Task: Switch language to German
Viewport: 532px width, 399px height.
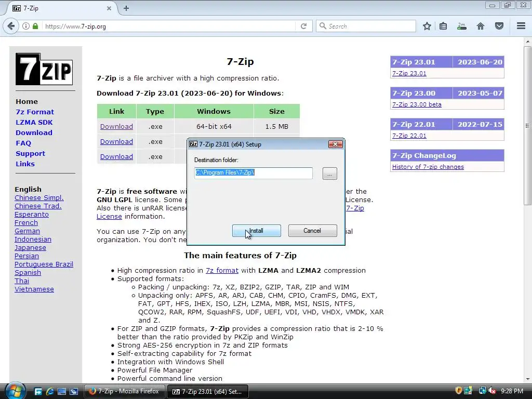Action: pyautogui.click(x=27, y=231)
